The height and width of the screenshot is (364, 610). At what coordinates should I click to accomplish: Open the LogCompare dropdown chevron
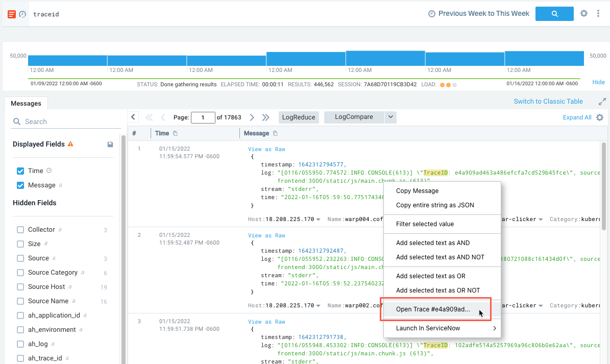(x=391, y=117)
